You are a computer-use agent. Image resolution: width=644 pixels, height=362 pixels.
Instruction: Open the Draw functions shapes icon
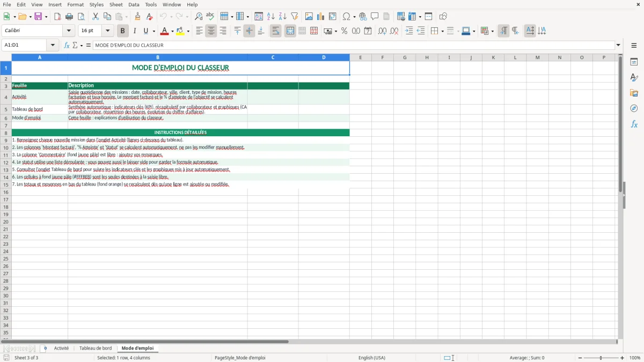[x=443, y=17]
